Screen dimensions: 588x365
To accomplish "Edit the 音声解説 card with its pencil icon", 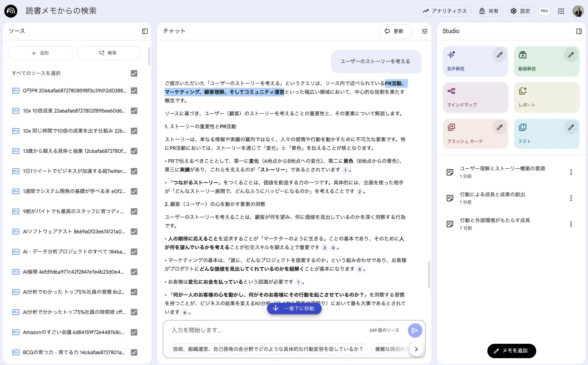I will tap(499, 55).
